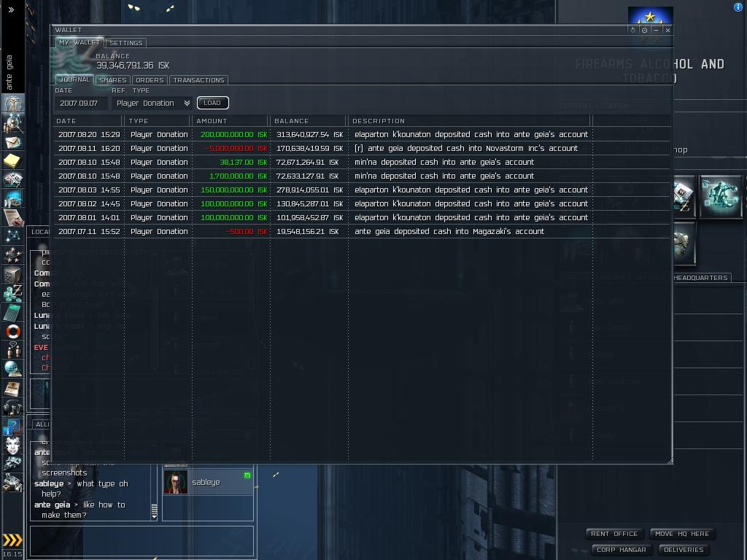Open the Journal newspaper icon
Screen dimensions: 747x560
point(13,388)
